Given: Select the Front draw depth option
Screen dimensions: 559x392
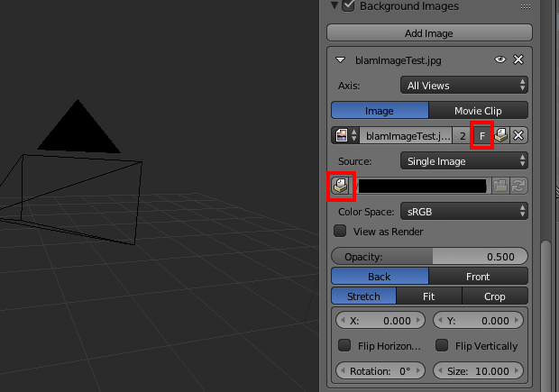Looking at the screenshot, I should tap(478, 276).
